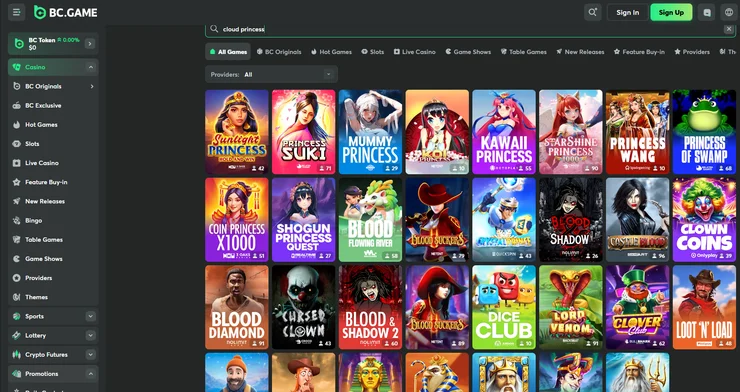This screenshot has width=740, height=392.
Task: Open the Mummy Princess game
Action: (370, 132)
